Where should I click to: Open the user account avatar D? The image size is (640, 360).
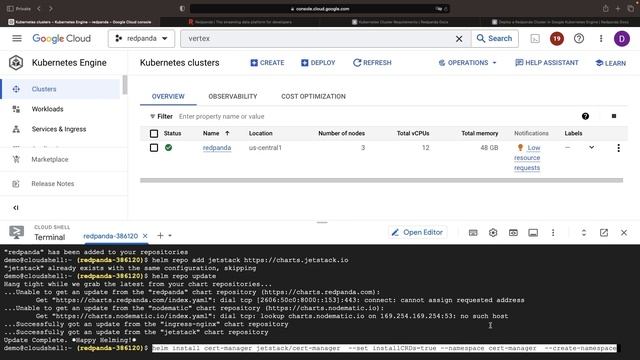[x=622, y=39]
